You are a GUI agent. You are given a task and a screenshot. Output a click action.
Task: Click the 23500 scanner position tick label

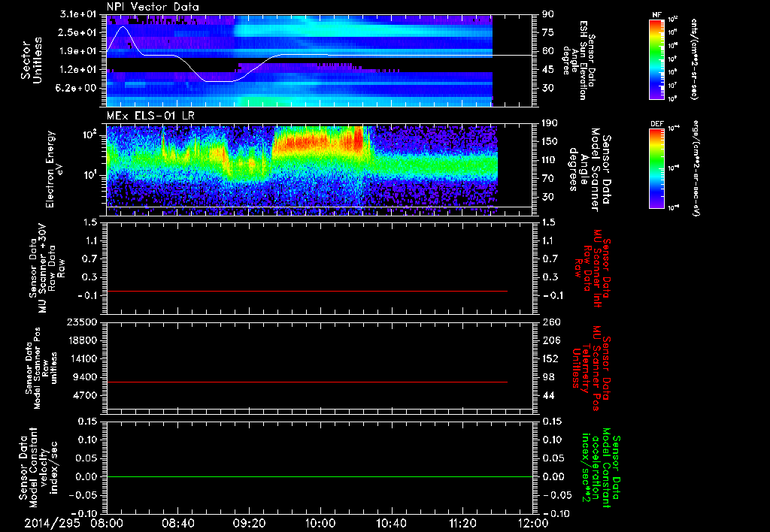[81, 322]
